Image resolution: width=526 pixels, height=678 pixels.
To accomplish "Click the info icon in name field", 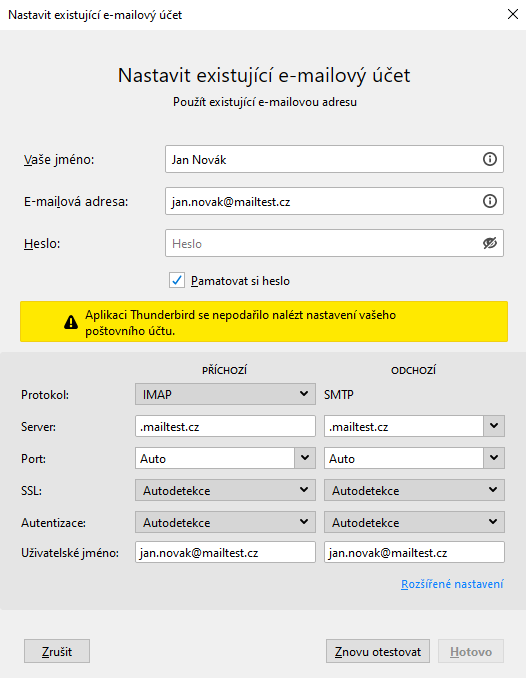I will 490,159.
